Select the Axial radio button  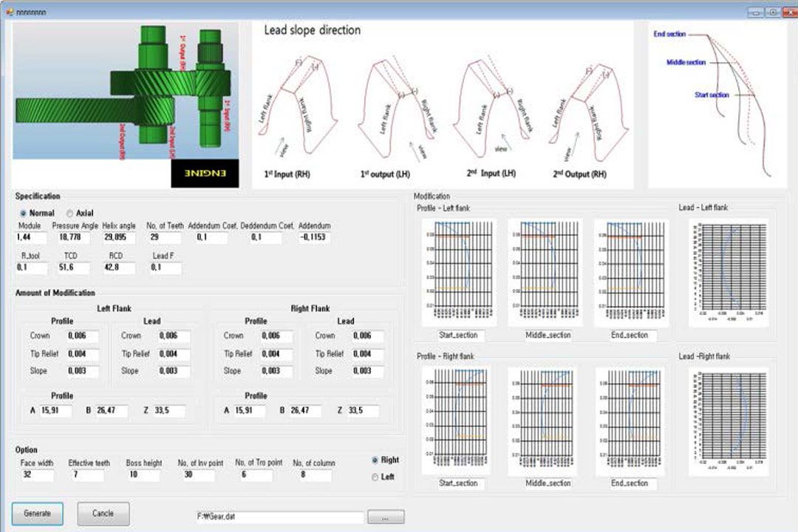[x=69, y=213]
